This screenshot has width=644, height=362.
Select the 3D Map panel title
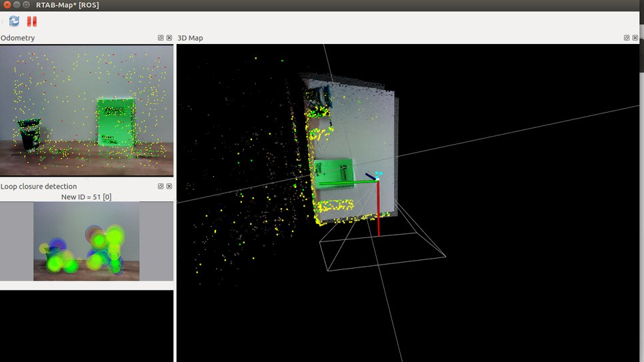191,38
